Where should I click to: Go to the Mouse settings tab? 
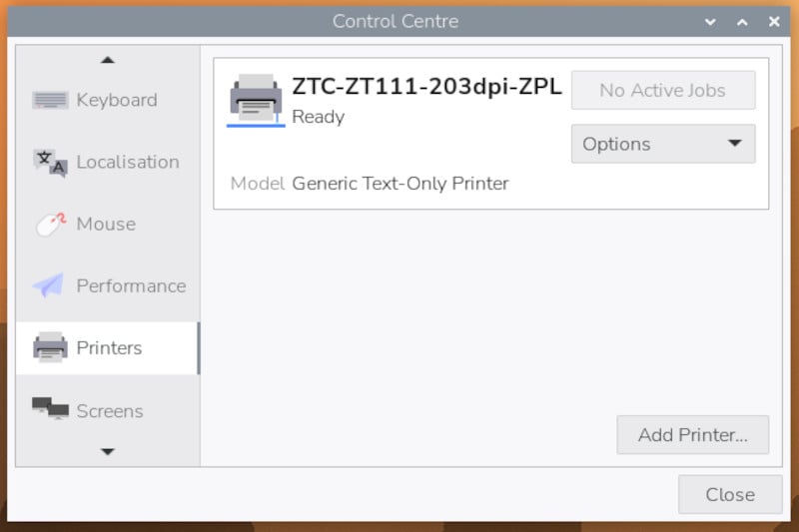106,225
